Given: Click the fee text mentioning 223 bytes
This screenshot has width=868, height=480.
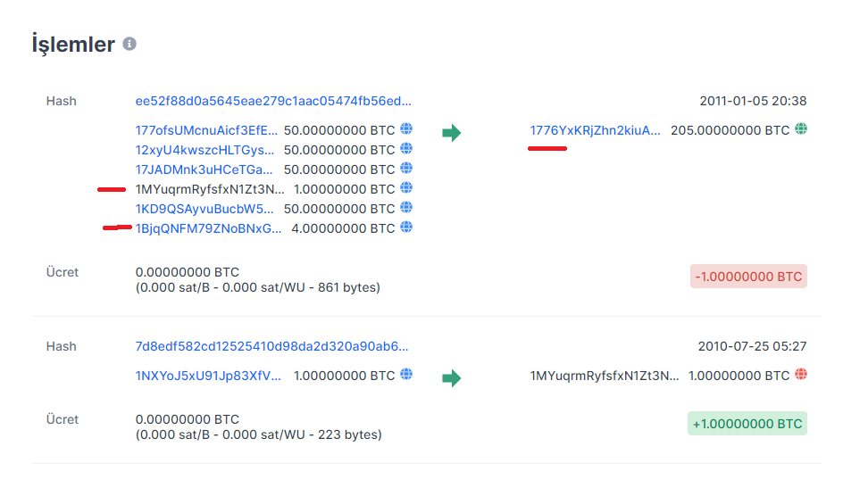Looking at the screenshot, I should pyautogui.click(x=258, y=434).
